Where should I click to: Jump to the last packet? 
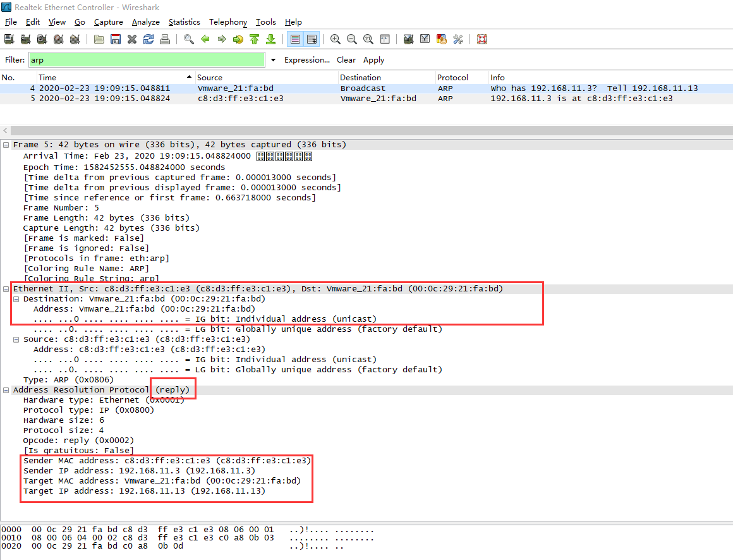pos(270,39)
